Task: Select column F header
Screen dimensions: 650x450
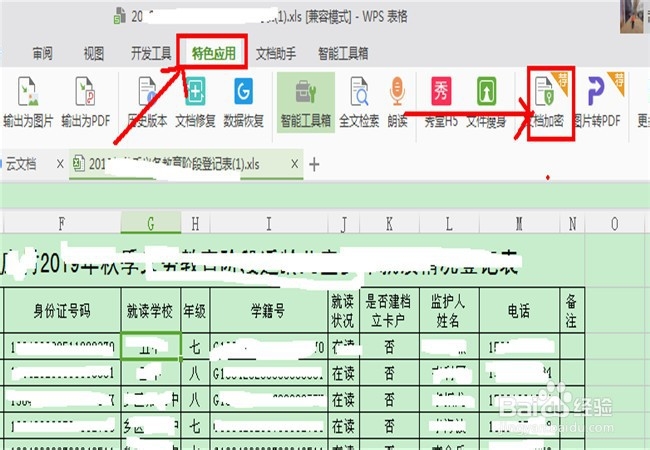Action: tap(62, 224)
